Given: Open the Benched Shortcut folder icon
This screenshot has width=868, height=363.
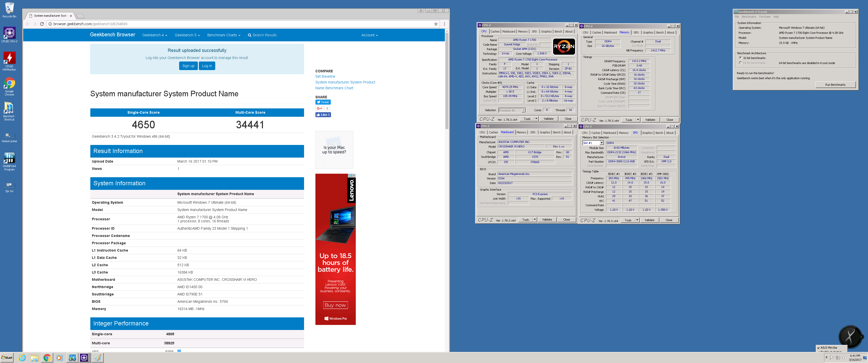Looking at the screenshot, I should click(9, 111).
